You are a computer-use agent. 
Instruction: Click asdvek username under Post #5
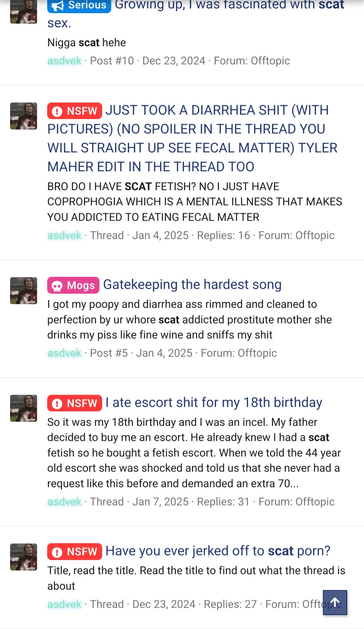pos(64,353)
